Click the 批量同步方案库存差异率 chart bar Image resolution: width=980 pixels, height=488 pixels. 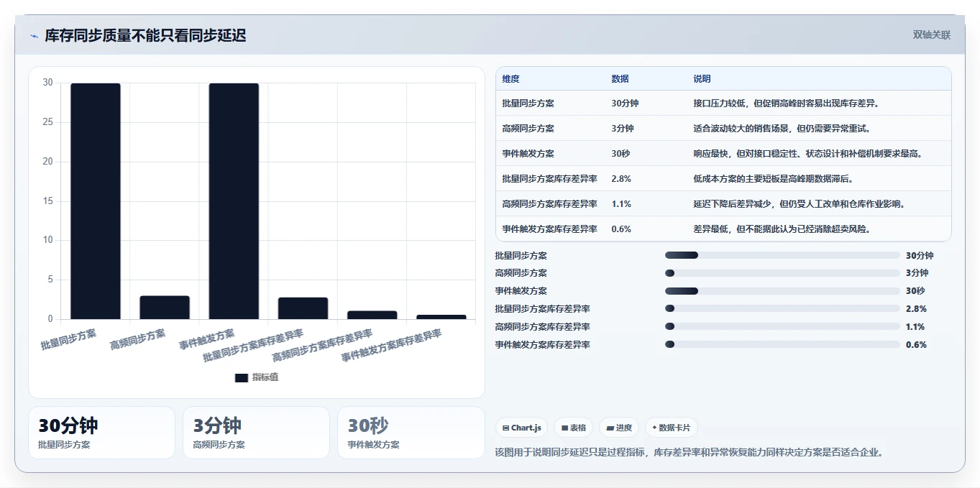point(303,308)
